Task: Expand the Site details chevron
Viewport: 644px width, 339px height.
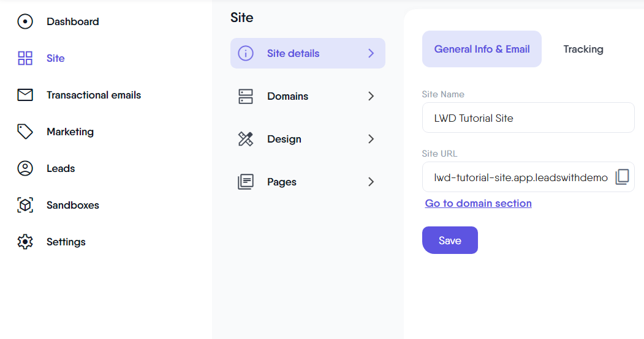Action: point(371,53)
